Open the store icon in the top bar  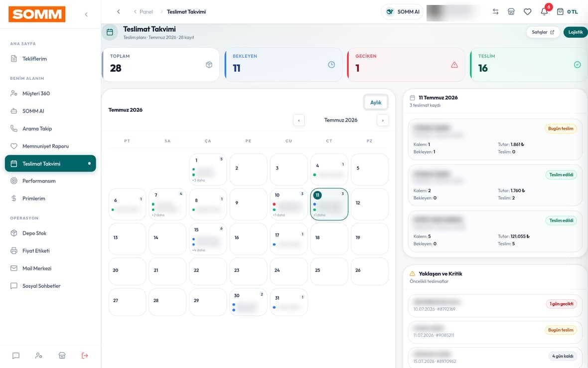(511, 11)
